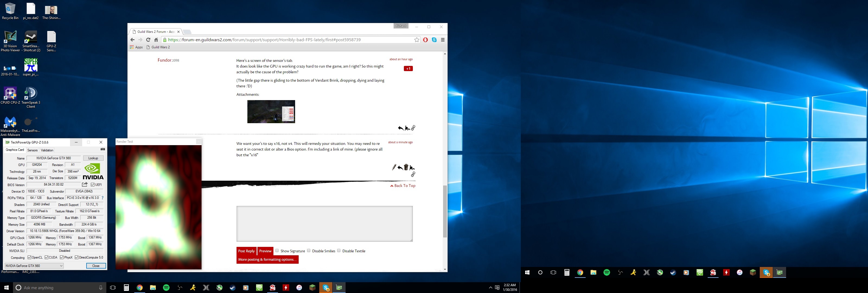Select the Graphics Card tab
Viewport: 868px width, 293px height.
point(15,150)
